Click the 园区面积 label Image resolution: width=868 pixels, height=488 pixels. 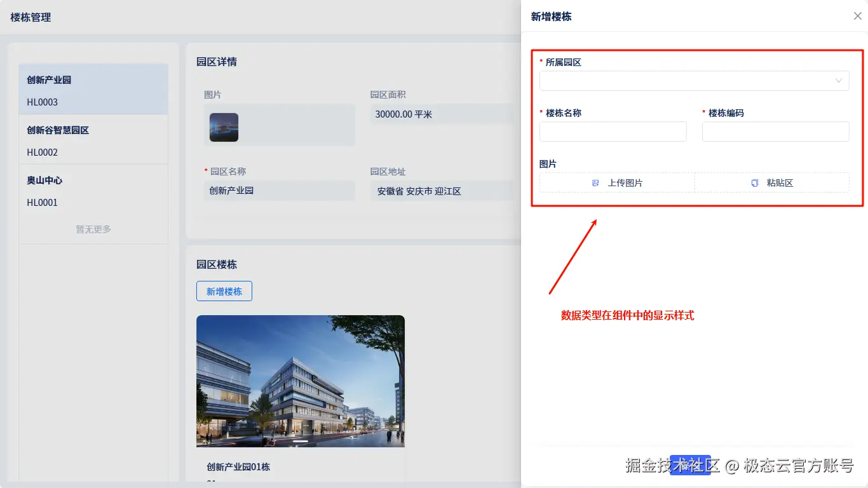[x=388, y=95]
